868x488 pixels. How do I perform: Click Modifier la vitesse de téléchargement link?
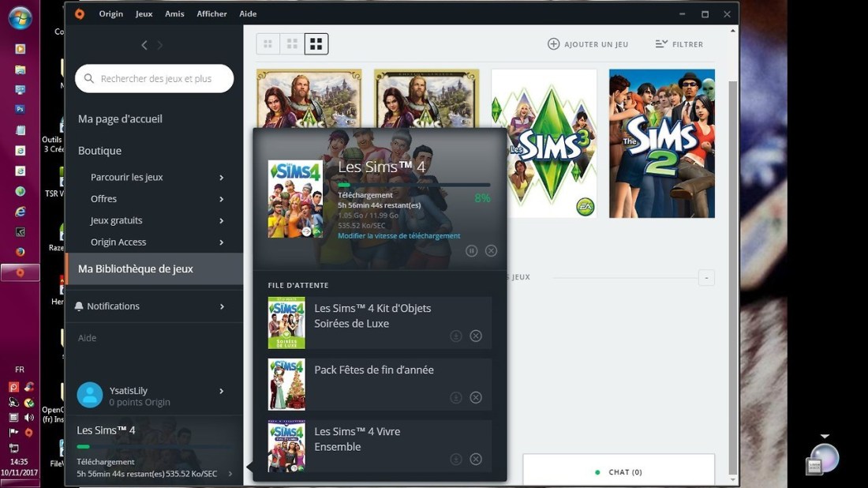[398, 235]
